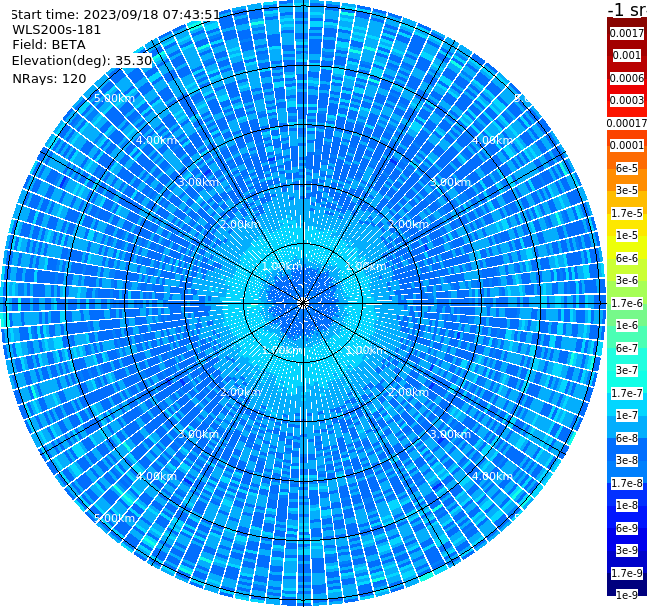Select the '1e-8' colorbar tick
The height and width of the screenshot is (607, 647).
(x=627, y=505)
